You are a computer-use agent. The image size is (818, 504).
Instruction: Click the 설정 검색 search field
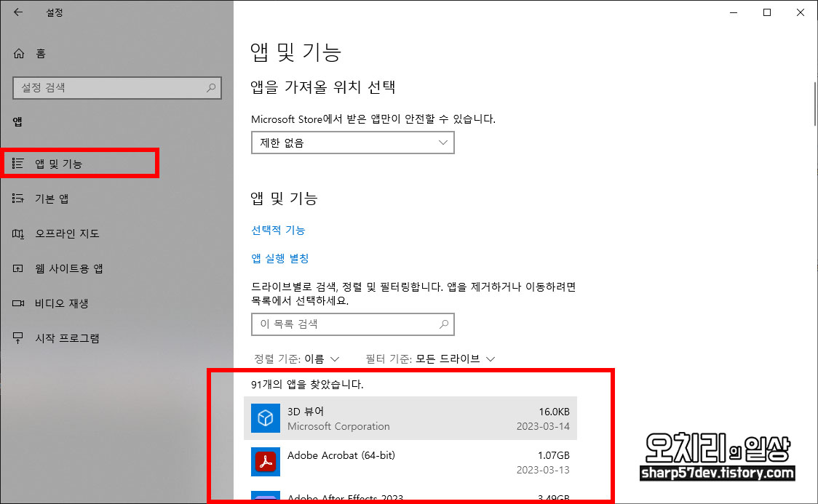tap(117, 87)
